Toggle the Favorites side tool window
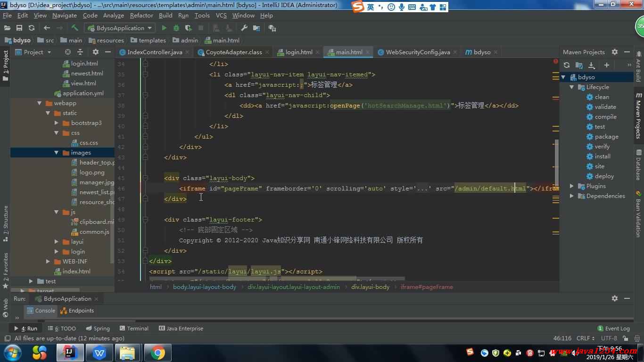This screenshot has height=362, width=644. tap(6, 271)
